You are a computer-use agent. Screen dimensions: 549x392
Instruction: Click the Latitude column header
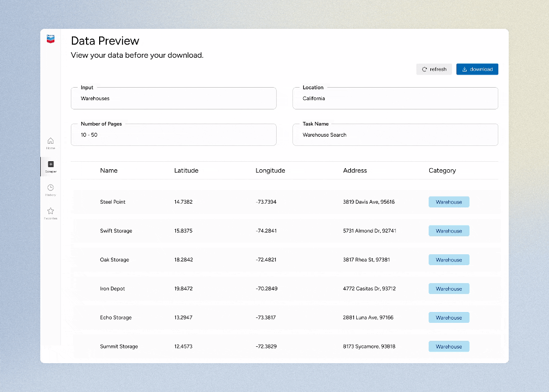186,170
